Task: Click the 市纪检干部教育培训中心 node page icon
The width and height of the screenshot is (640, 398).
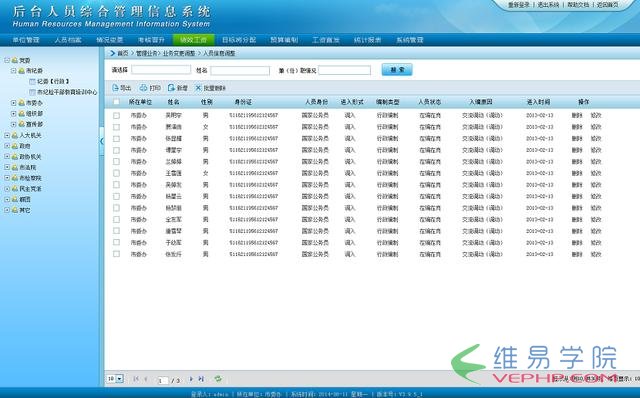Action: click(32, 92)
